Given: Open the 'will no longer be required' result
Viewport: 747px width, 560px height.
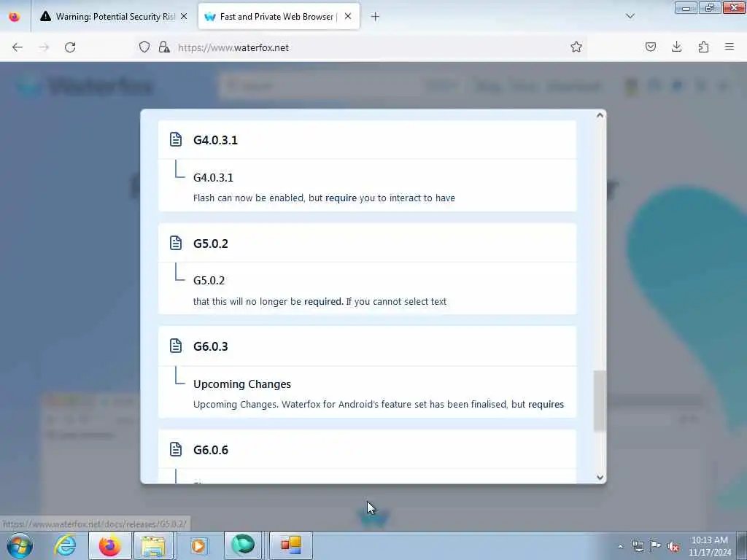Looking at the screenshot, I should point(367,290).
